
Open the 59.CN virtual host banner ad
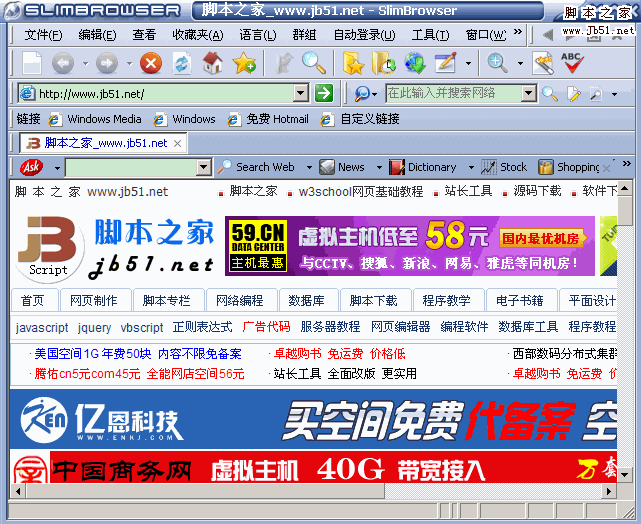click(410, 246)
